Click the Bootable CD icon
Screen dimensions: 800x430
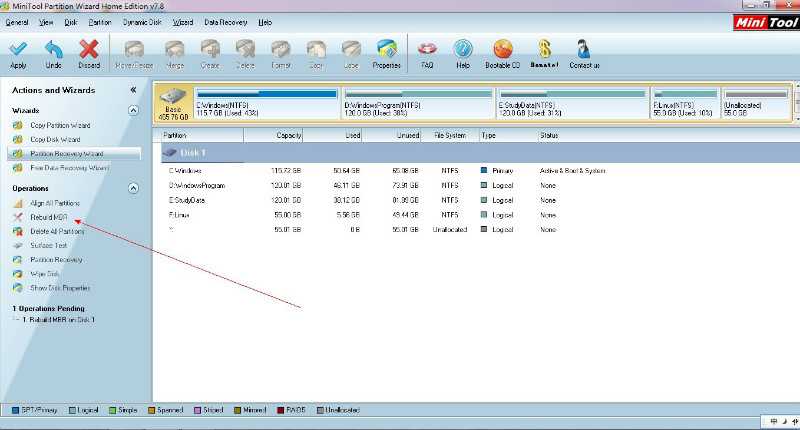tap(503, 49)
